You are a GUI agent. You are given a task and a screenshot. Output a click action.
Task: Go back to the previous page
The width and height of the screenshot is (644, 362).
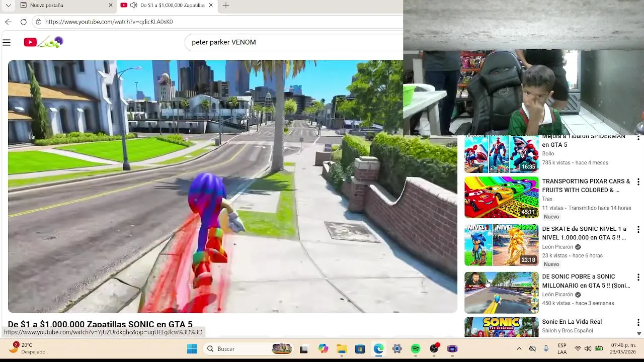(8, 22)
